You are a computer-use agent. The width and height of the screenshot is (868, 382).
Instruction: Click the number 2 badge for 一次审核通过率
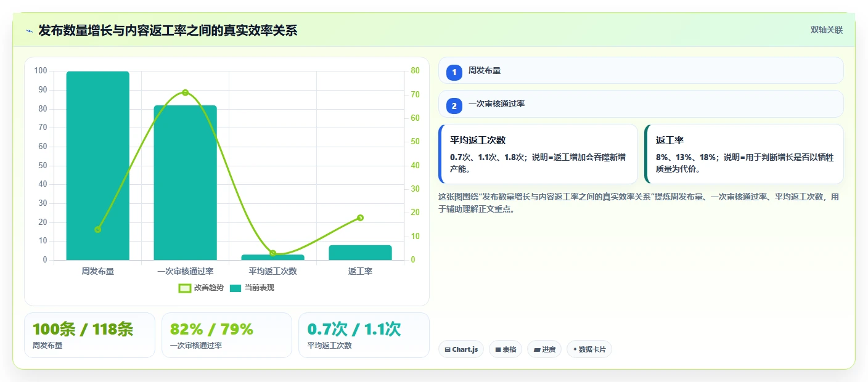454,106
